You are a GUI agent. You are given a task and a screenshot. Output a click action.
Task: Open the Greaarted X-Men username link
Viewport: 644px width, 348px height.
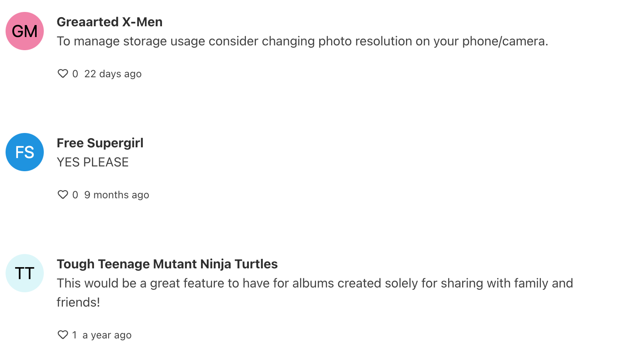[110, 22]
